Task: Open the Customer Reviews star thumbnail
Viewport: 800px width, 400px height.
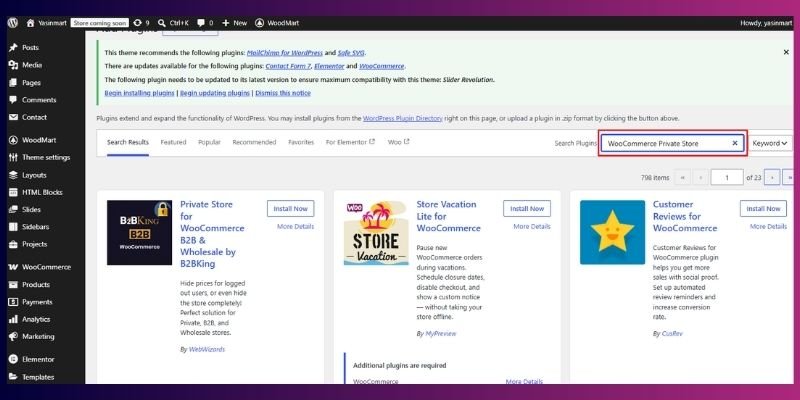Action: pos(612,233)
